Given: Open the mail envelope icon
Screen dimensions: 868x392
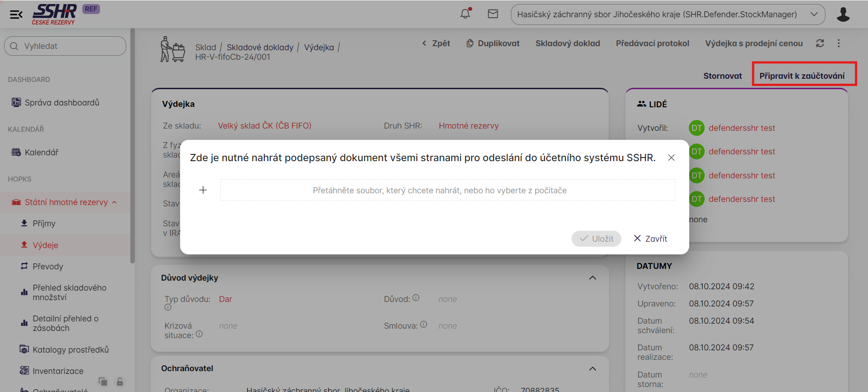Looking at the screenshot, I should (x=493, y=14).
